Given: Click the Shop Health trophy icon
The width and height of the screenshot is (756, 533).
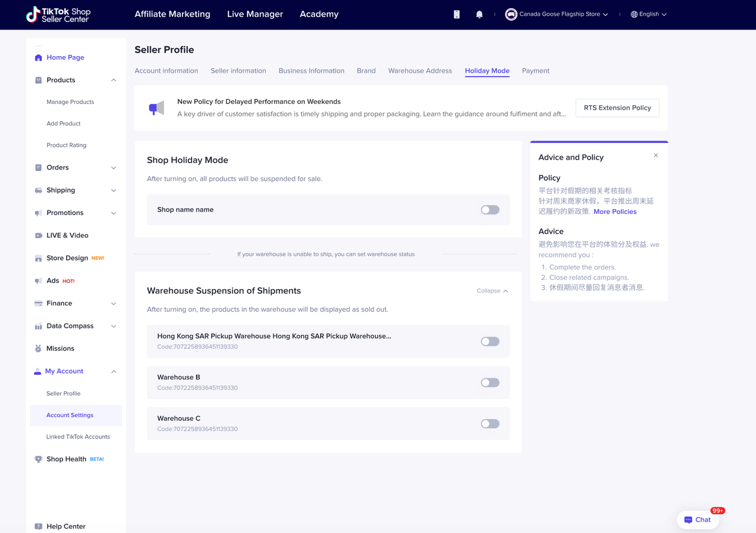Looking at the screenshot, I should click(38, 459).
